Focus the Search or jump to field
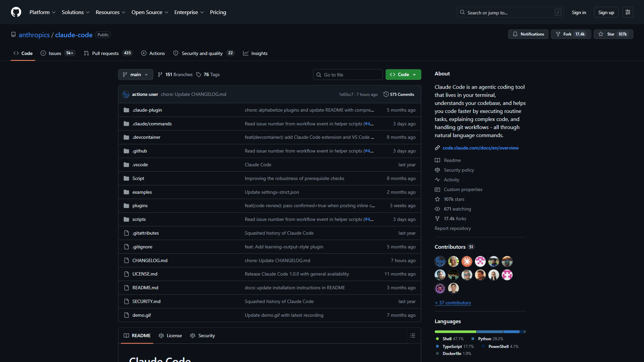The height and width of the screenshot is (362, 644). point(510,12)
